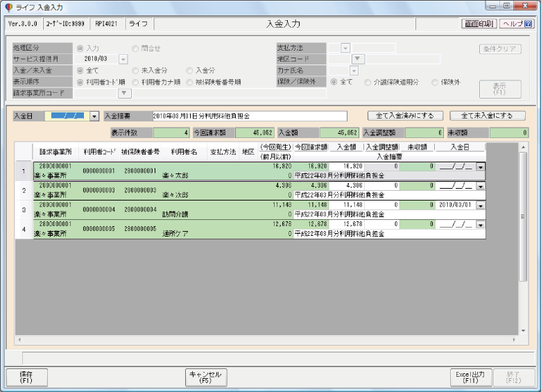Select 全て radio in 入金/未入金 row
This screenshot has width=541, height=392.
coord(80,70)
